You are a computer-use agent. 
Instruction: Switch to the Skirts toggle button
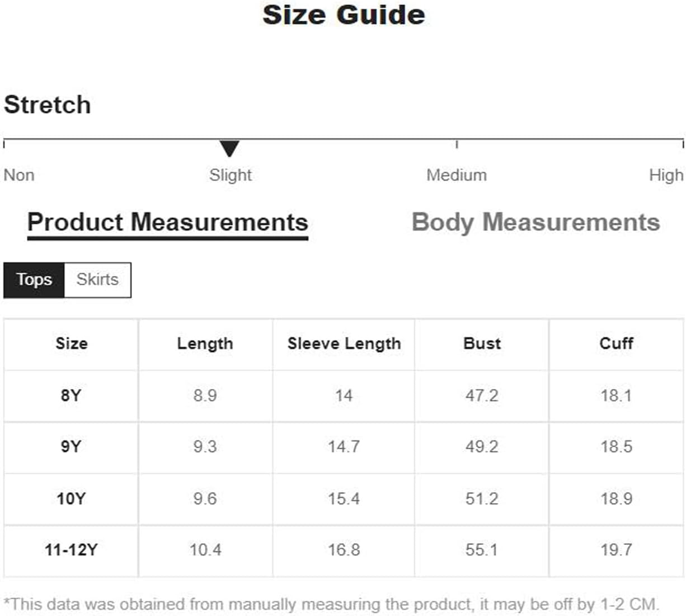point(98,280)
